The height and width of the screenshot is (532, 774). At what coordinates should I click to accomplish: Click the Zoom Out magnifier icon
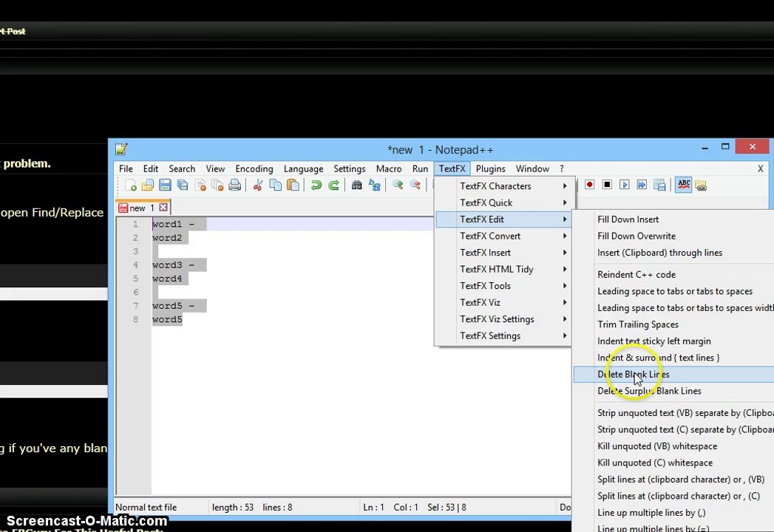415,185
